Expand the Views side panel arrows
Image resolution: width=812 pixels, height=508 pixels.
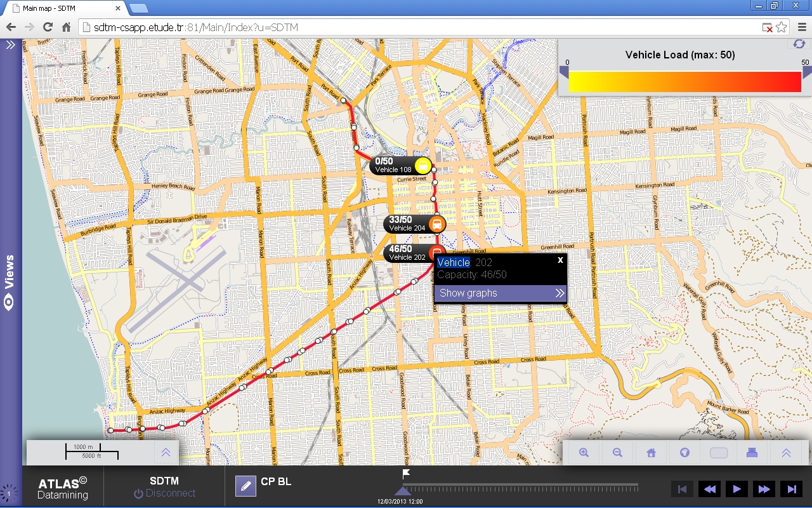point(10,45)
